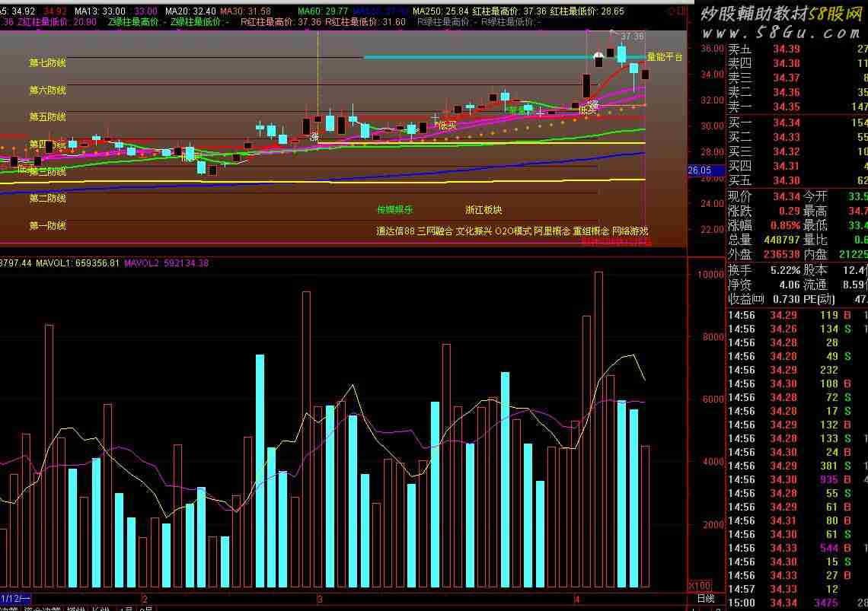Click the 换手 5.22% turnover value
Image resolution: width=868 pixels, height=611 pixels.
click(786, 271)
